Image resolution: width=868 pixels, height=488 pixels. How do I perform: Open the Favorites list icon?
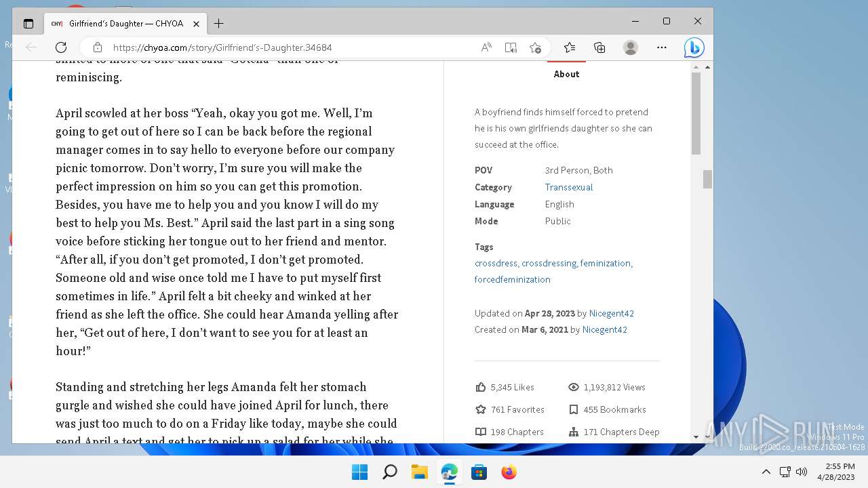pos(570,47)
